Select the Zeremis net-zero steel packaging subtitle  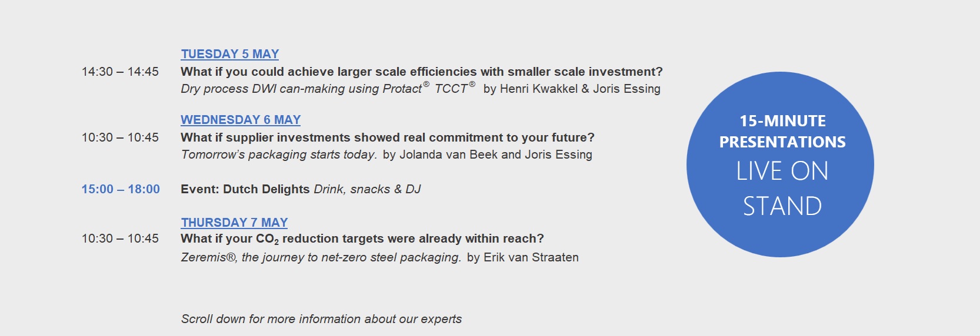pyautogui.click(x=321, y=257)
